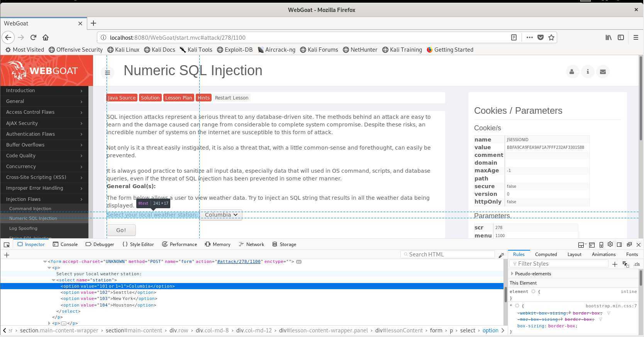Viewport: 644px width, 337px height.
Task: Go to the Firefox home page
Action: click(46, 37)
